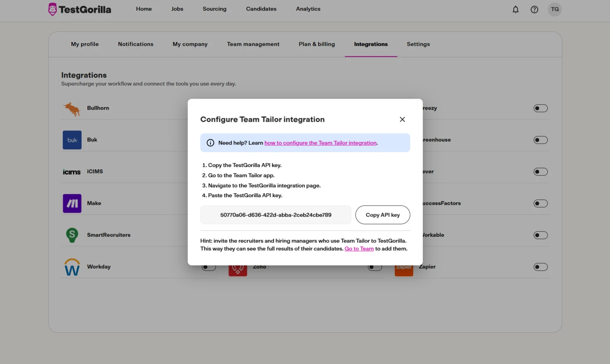Open the help question mark icon

(534, 9)
